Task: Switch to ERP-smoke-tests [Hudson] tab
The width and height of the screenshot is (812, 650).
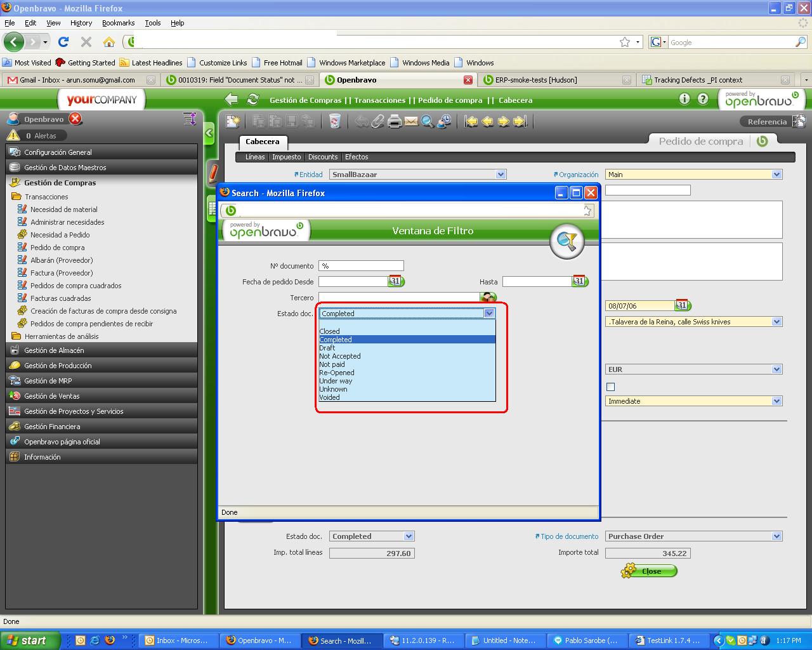Action: [536, 80]
